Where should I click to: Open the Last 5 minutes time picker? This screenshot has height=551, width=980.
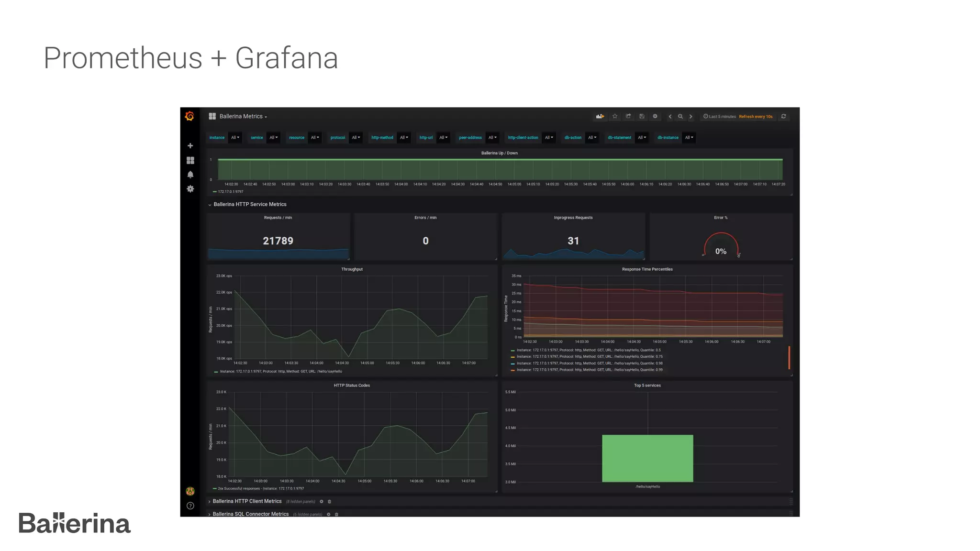tap(722, 116)
